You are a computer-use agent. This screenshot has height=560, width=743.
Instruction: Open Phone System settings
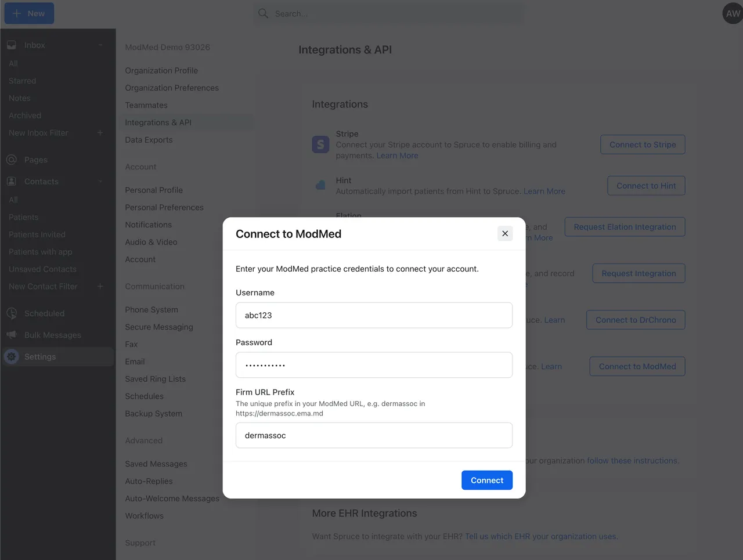[152, 310]
